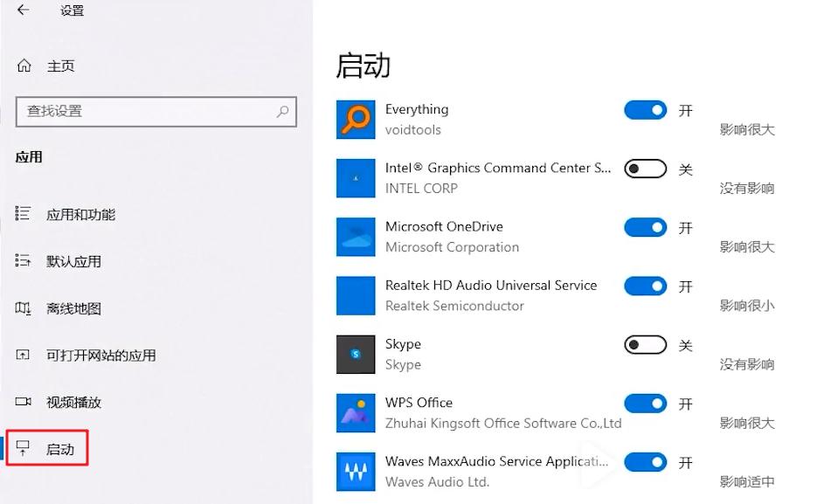This screenshot has width=824, height=504.
Task: Select 默认应用 in sidebar
Action: click(x=73, y=261)
